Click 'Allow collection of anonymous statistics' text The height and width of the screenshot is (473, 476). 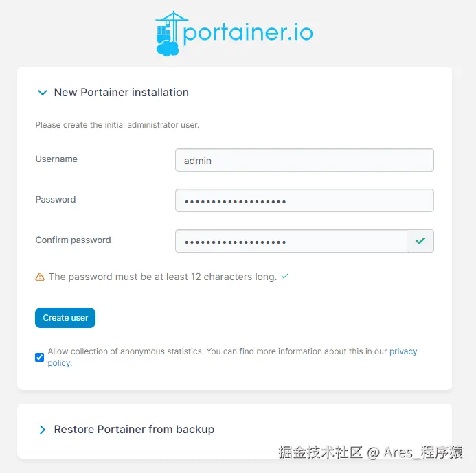[125, 351]
